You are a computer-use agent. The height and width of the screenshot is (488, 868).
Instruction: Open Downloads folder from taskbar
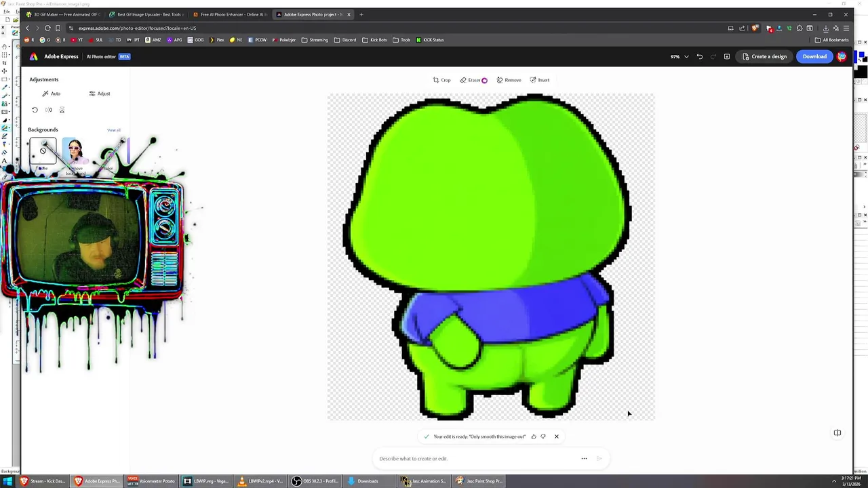point(370,481)
